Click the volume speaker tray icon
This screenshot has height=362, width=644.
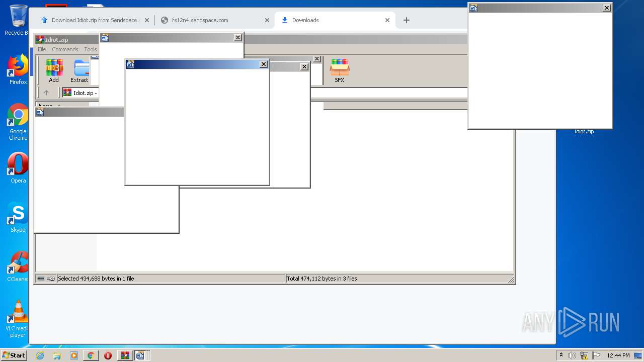(x=572, y=355)
